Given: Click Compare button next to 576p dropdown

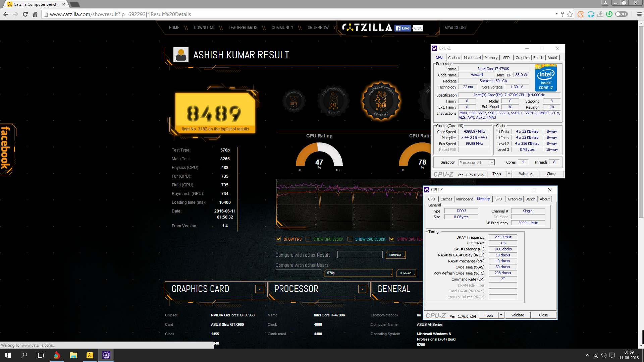Looking at the screenshot, I should [x=406, y=273].
